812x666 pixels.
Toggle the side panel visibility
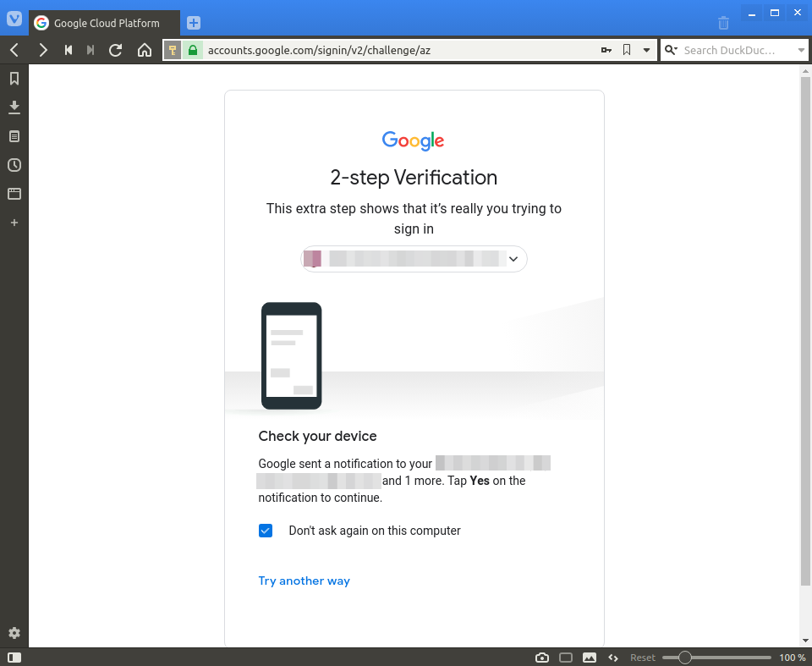(14, 658)
